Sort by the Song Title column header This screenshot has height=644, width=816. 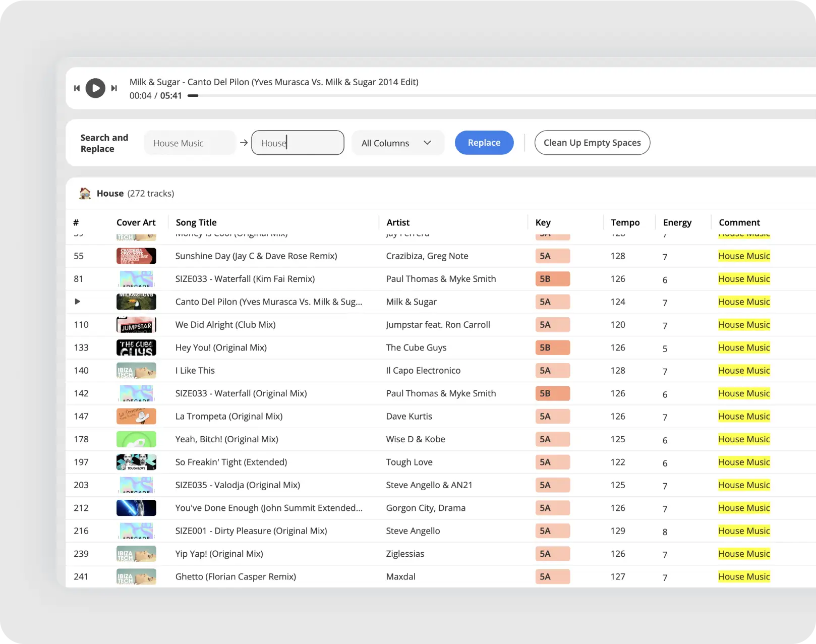coord(196,222)
